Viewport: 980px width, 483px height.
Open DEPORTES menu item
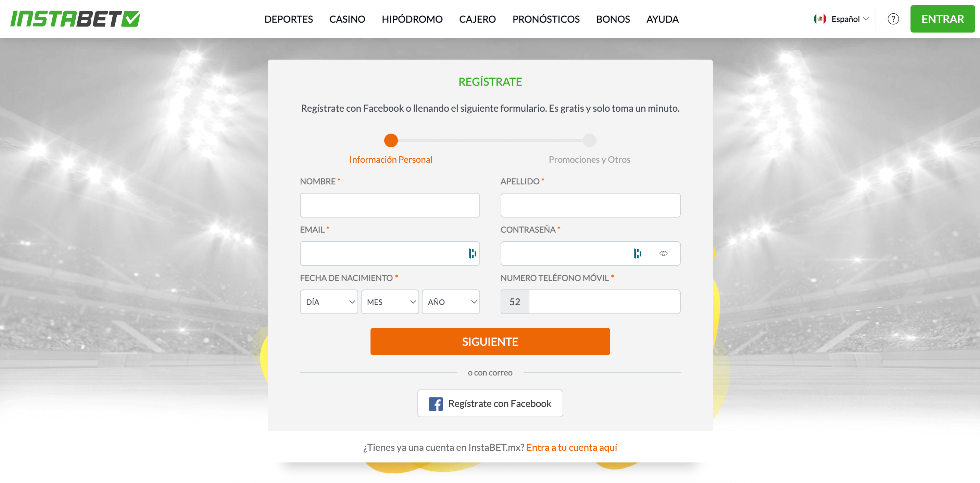tap(289, 19)
